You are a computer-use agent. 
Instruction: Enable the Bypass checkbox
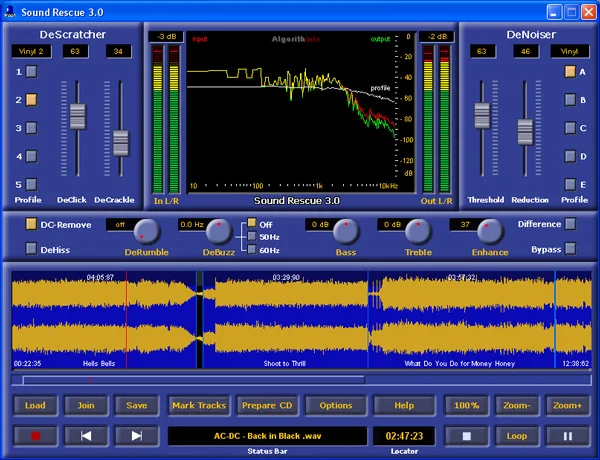(571, 249)
